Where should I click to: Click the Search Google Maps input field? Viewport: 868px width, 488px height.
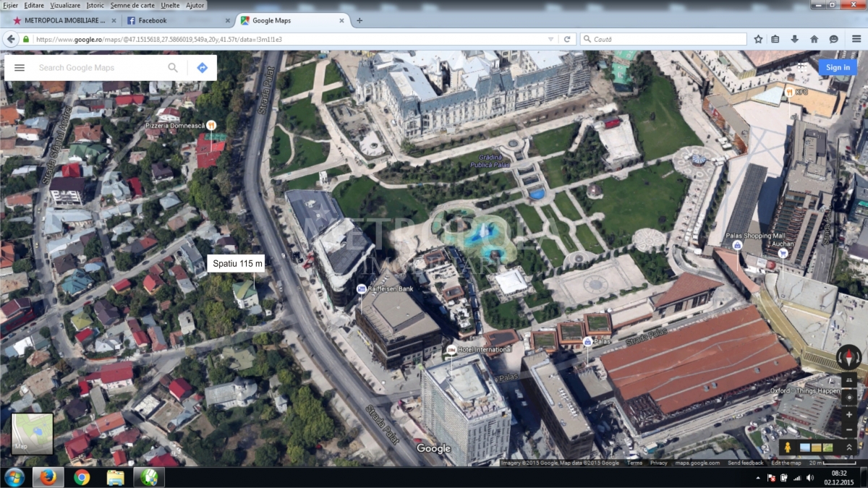tap(98, 67)
